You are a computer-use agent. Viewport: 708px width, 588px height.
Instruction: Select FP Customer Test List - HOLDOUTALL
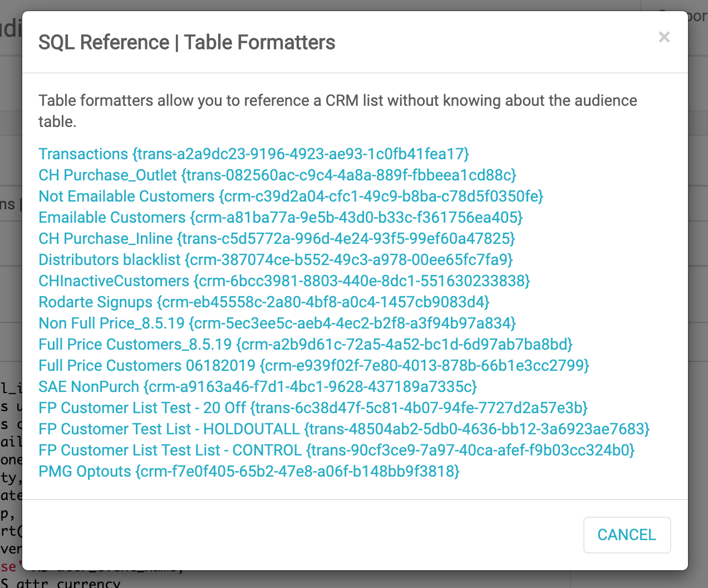click(x=344, y=429)
